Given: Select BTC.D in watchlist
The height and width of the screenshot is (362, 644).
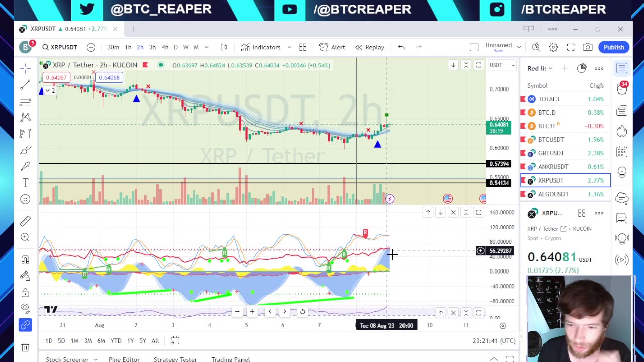Looking at the screenshot, I should point(566,113).
